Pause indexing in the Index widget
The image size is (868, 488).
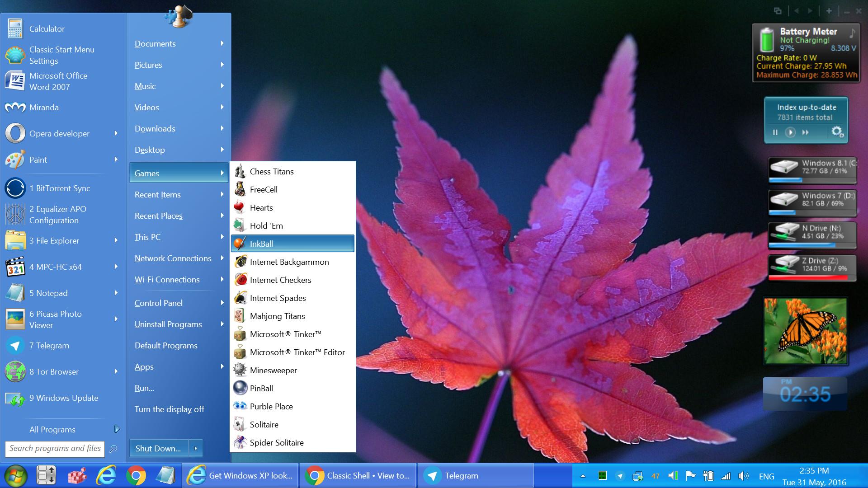click(x=775, y=132)
